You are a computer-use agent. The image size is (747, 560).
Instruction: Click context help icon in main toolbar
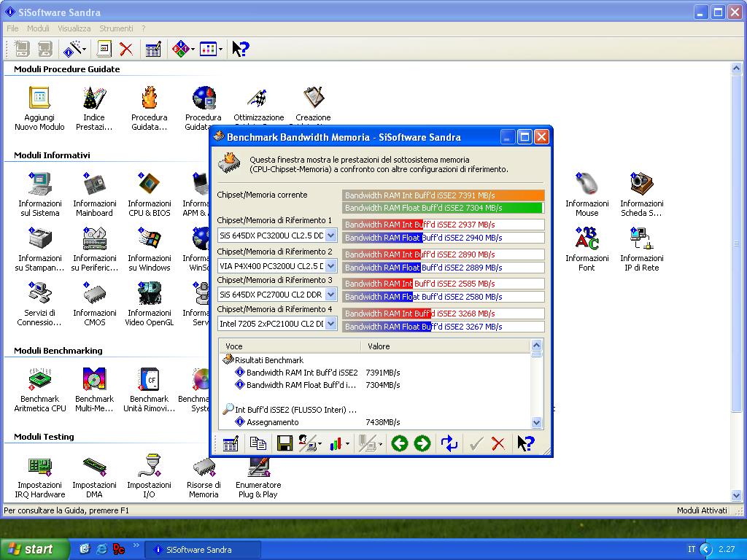(241, 49)
